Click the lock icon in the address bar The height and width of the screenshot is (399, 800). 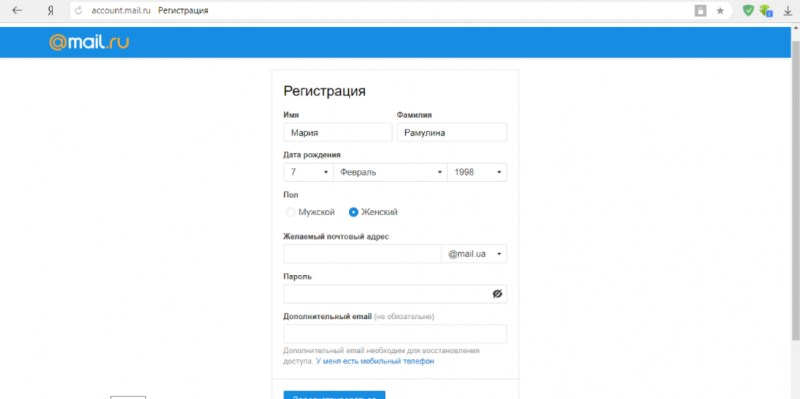click(x=701, y=11)
